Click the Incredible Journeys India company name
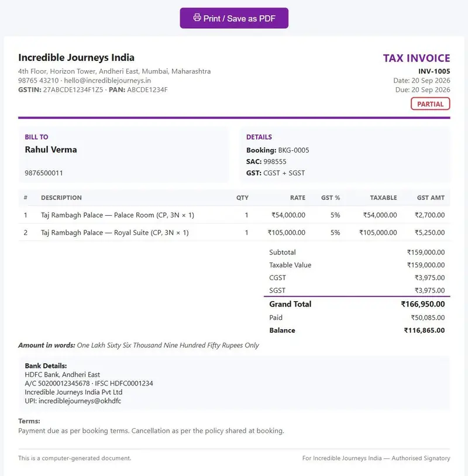This screenshot has height=476, width=468. click(76, 58)
